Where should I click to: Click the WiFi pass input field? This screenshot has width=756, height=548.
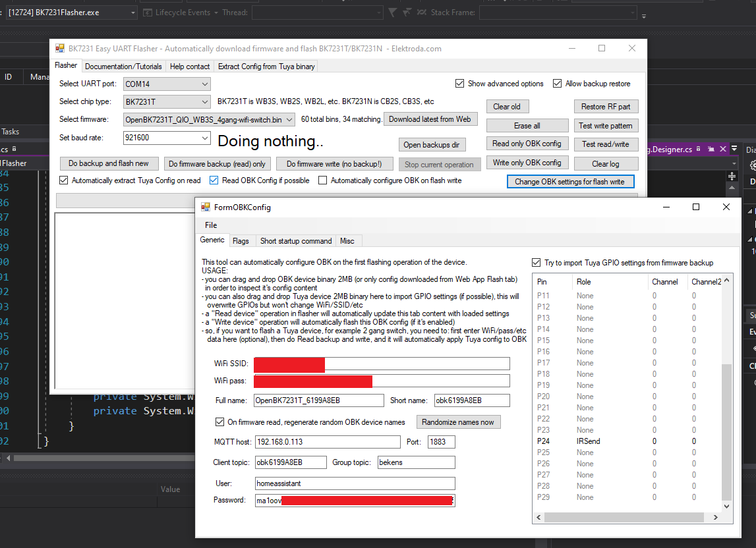point(382,381)
